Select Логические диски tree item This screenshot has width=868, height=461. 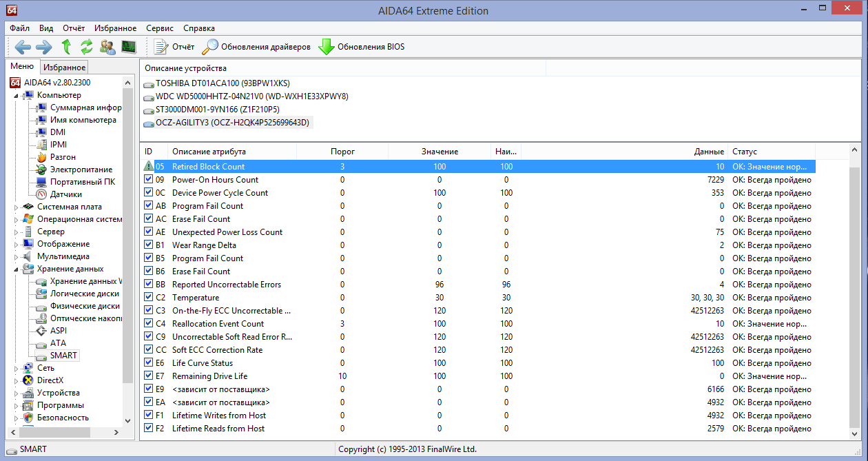[78, 294]
